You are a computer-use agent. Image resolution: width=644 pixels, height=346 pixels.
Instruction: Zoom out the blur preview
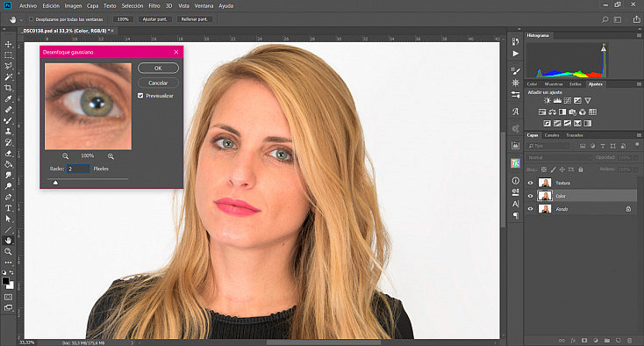pyautogui.click(x=65, y=156)
